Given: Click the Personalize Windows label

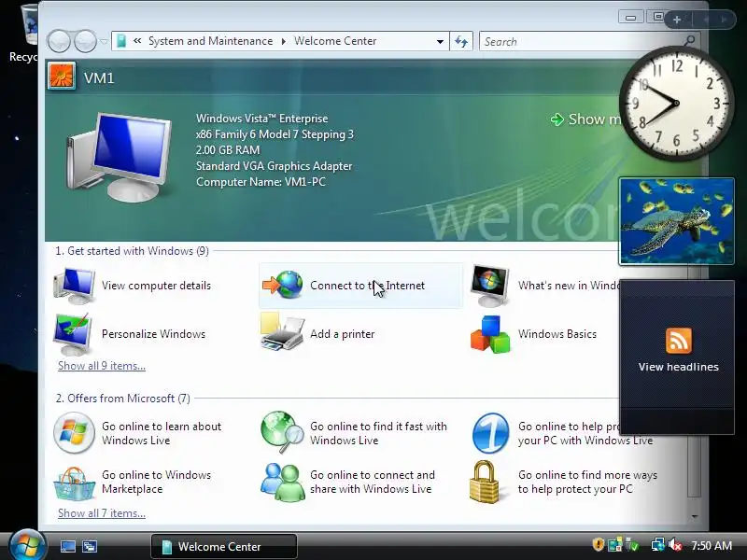Looking at the screenshot, I should tap(153, 334).
